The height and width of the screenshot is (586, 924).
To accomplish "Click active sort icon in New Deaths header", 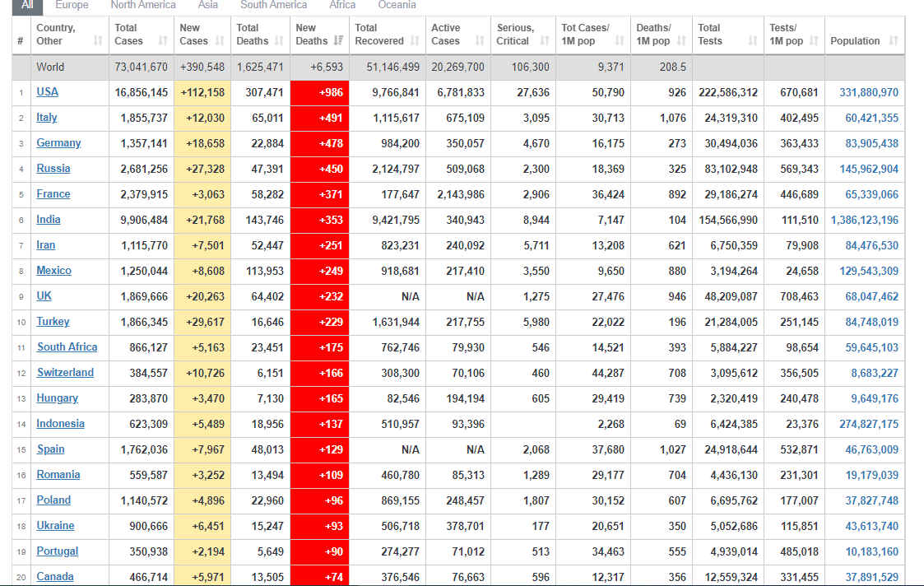I will (x=338, y=41).
